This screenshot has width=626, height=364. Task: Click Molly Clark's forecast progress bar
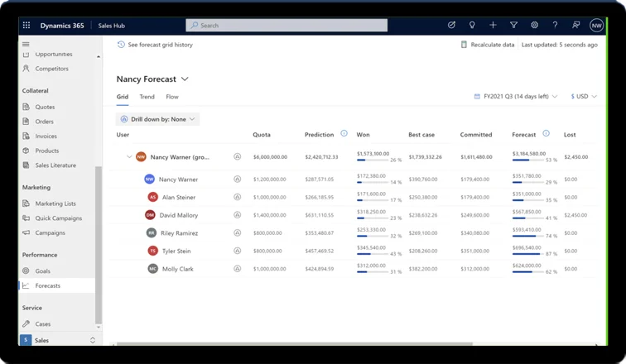click(x=527, y=272)
